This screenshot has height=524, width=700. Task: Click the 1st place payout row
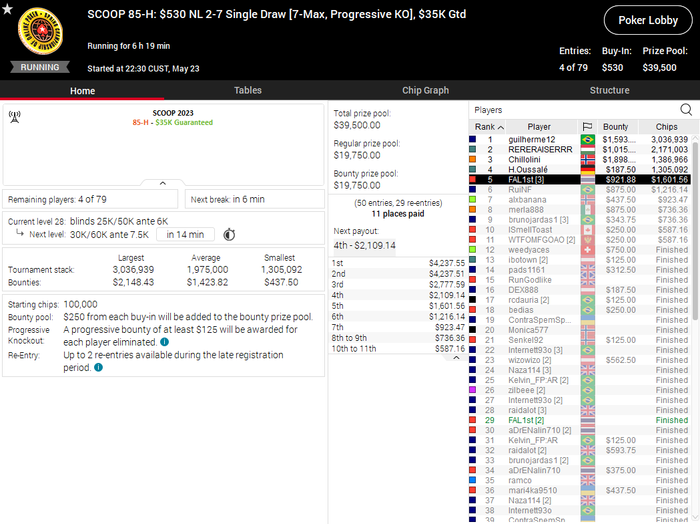coord(398,263)
